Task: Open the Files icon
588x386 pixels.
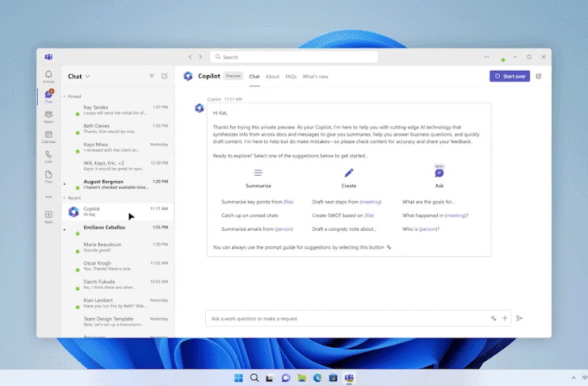Action: (x=48, y=177)
